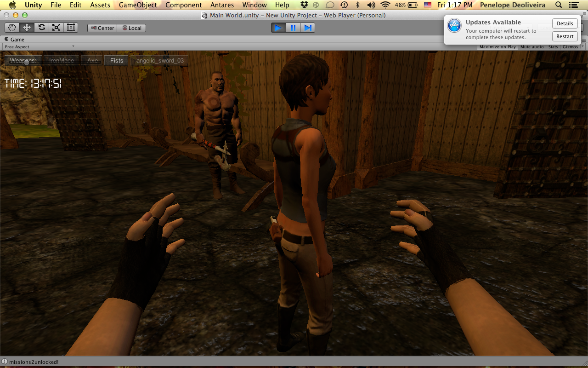Click Details in Updates notification
Image resolution: width=588 pixels, height=368 pixels.
pos(565,23)
